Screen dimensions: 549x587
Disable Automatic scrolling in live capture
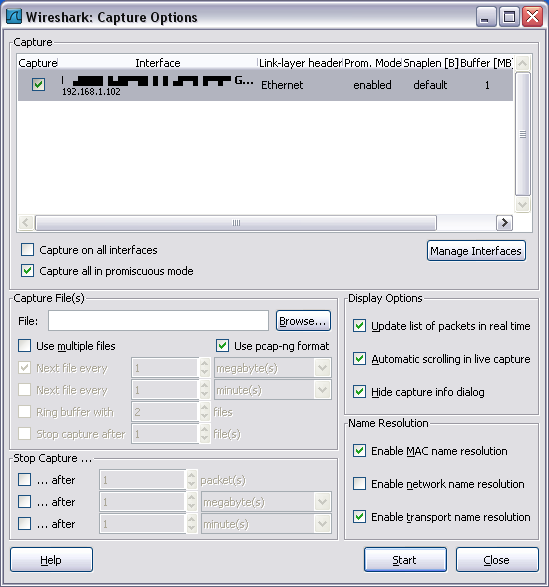360,359
